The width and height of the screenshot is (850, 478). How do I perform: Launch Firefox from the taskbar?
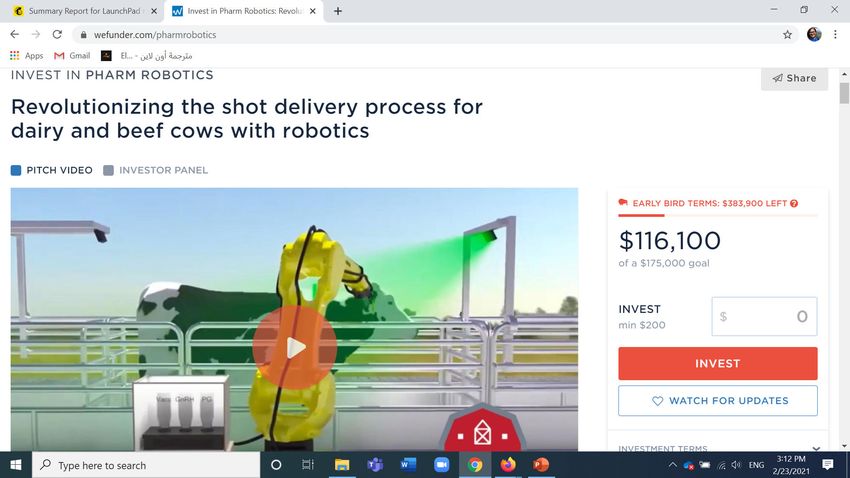[x=508, y=465]
